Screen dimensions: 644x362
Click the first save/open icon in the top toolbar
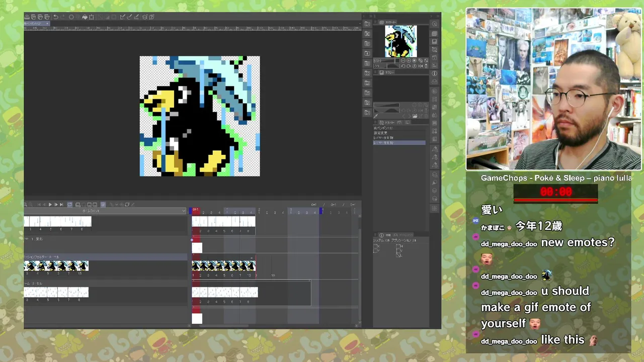click(x=27, y=17)
